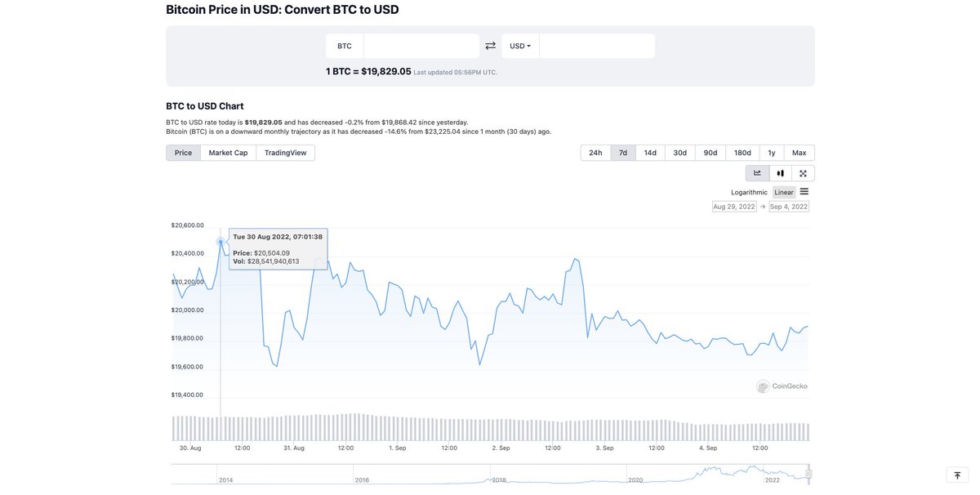Click the page title Bitcoin Price in USD
The image size is (980, 495).
283,10
